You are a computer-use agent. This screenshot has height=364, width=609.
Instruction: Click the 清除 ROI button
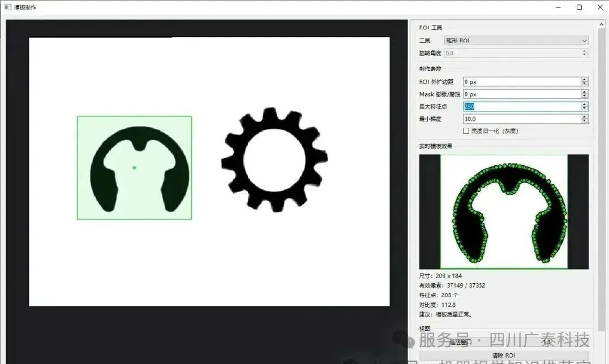[504, 356]
